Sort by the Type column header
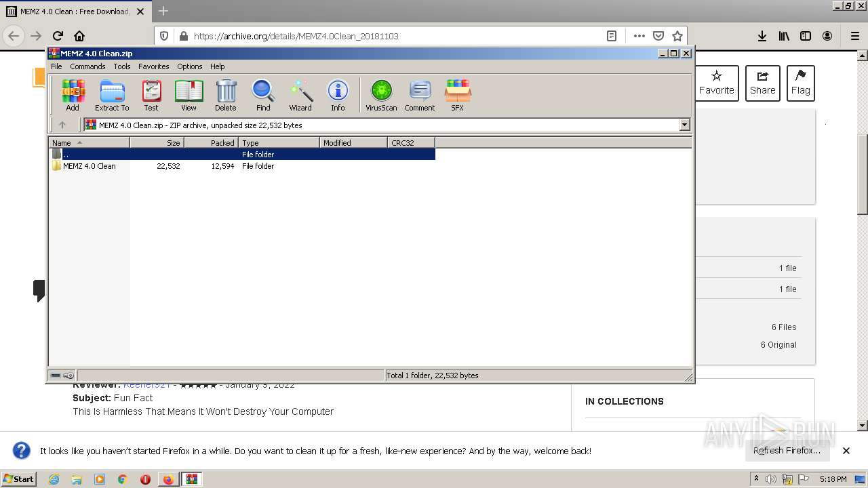Image resolution: width=868 pixels, height=488 pixels. 279,142
